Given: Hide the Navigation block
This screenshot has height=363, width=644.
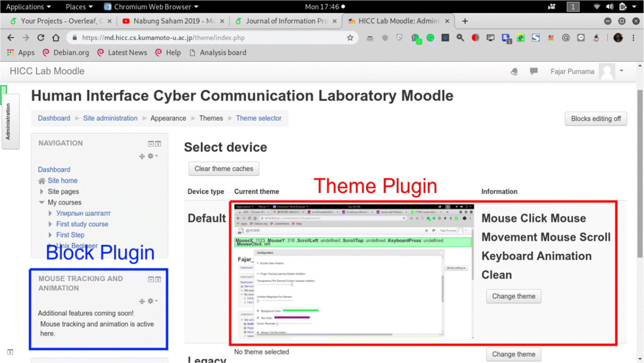Looking at the screenshot, I should pos(151,144).
